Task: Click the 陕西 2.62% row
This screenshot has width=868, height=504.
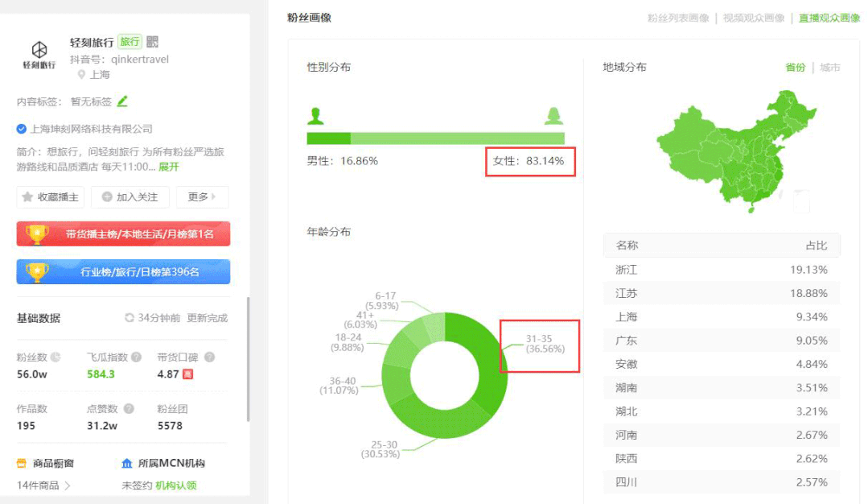Action: pos(722,459)
